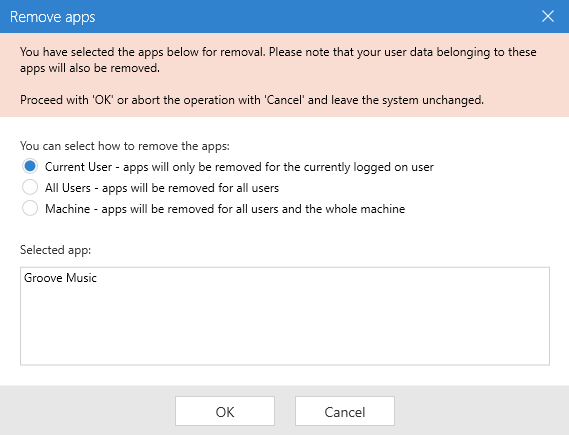Click the 'Selected app:' label

pyautogui.click(x=56, y=250)
